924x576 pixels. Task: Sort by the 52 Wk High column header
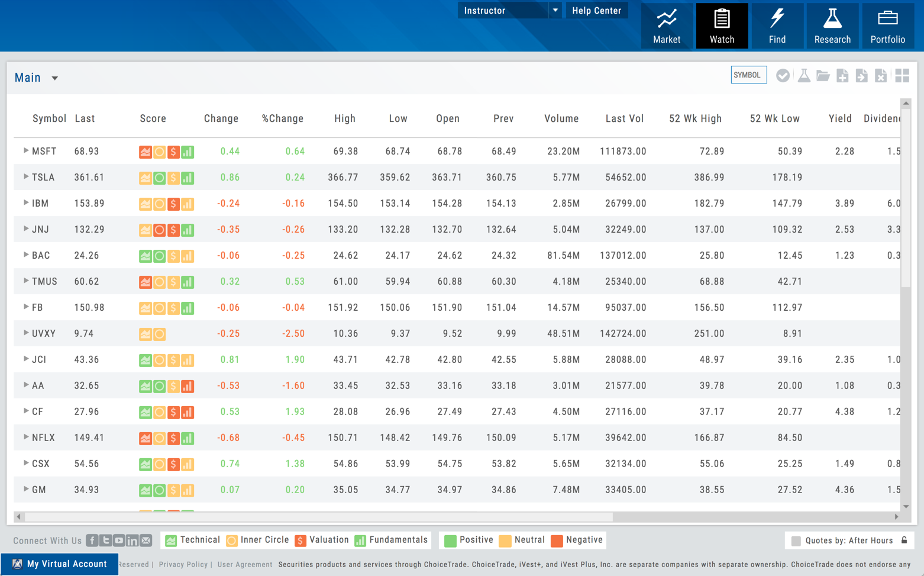click(695, 118)
